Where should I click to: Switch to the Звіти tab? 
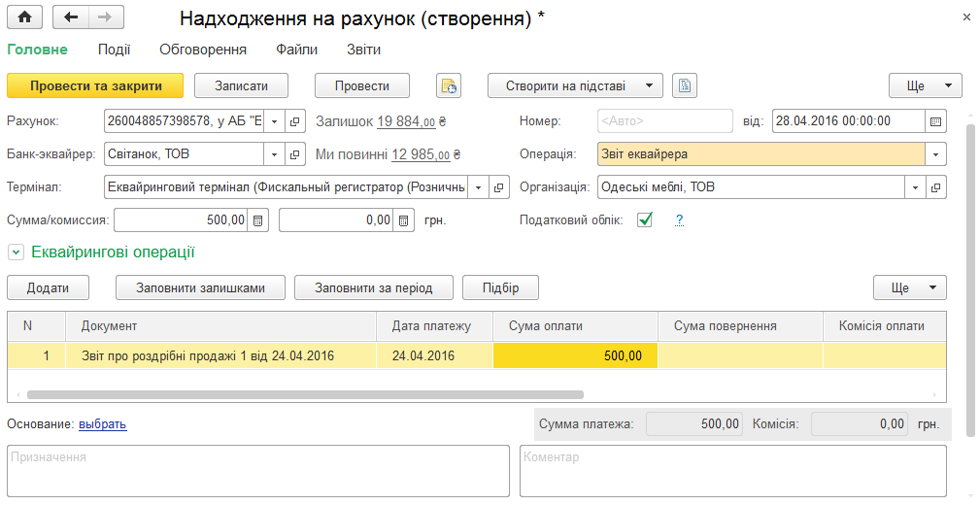point(363,50)
